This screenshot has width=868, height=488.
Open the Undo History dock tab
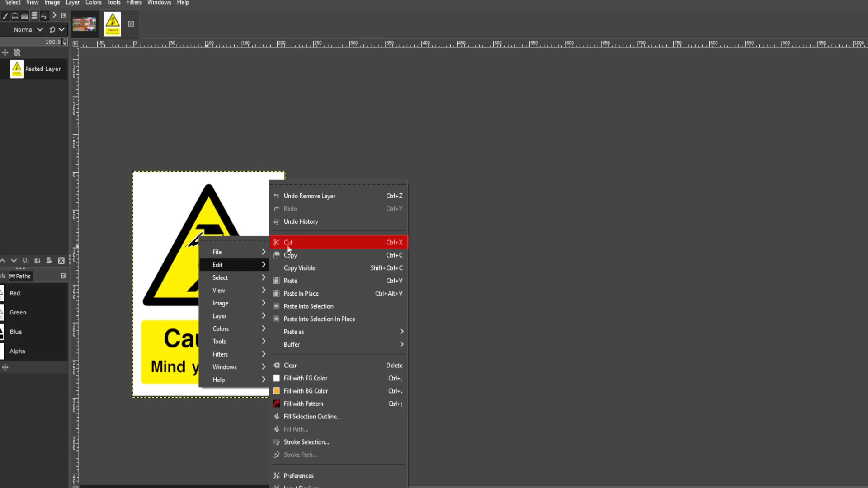pos(44,15)
